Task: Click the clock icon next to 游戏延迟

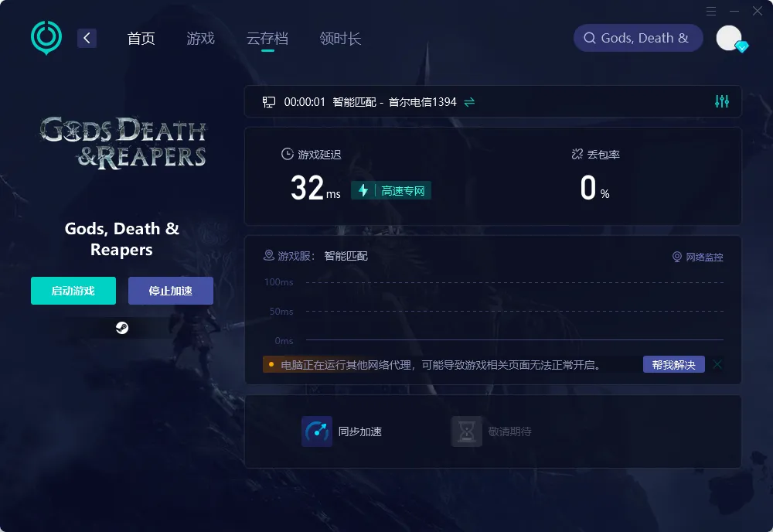Action: click(288, 155)
